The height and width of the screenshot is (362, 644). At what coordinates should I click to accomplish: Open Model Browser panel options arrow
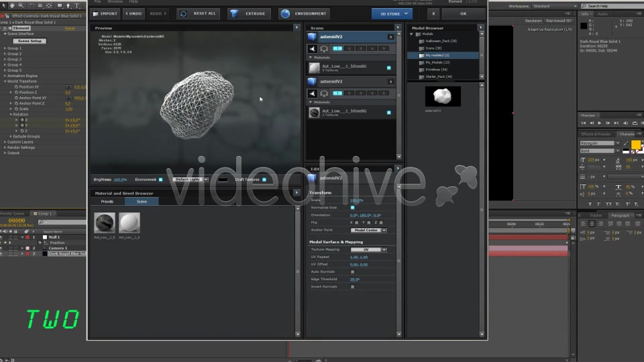click(480, 28)
